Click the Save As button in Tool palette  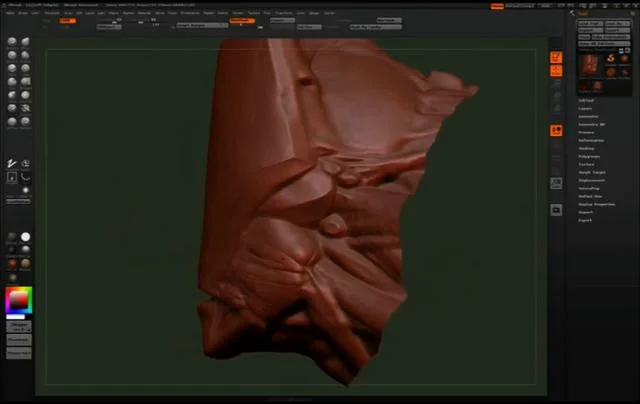618,23
